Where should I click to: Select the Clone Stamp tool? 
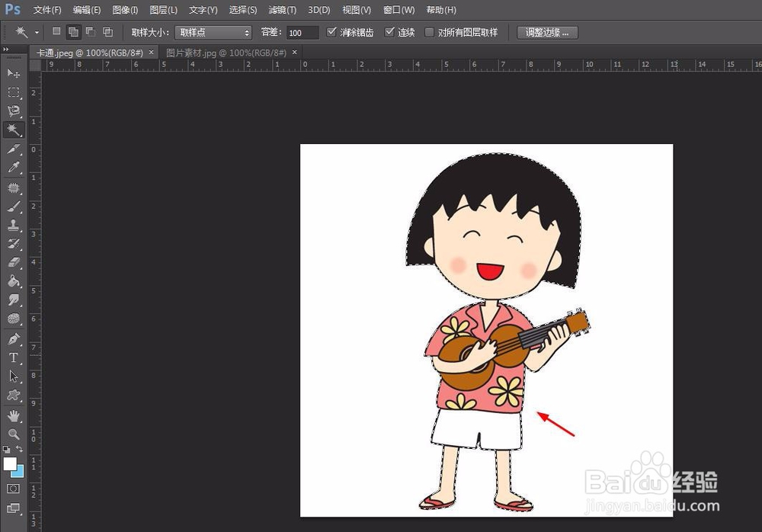click(14, 225)
